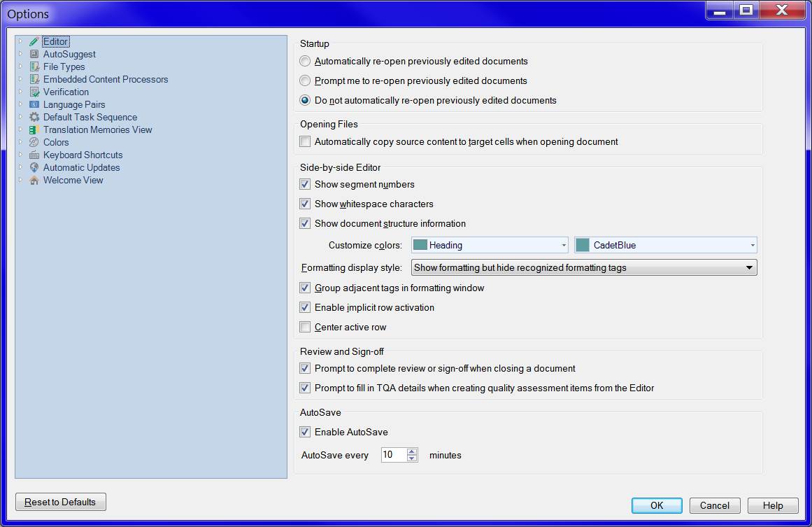Click the Translation Memories View icon
The height and width of the screenshot is (527, 812).
(x=34, y=129)
